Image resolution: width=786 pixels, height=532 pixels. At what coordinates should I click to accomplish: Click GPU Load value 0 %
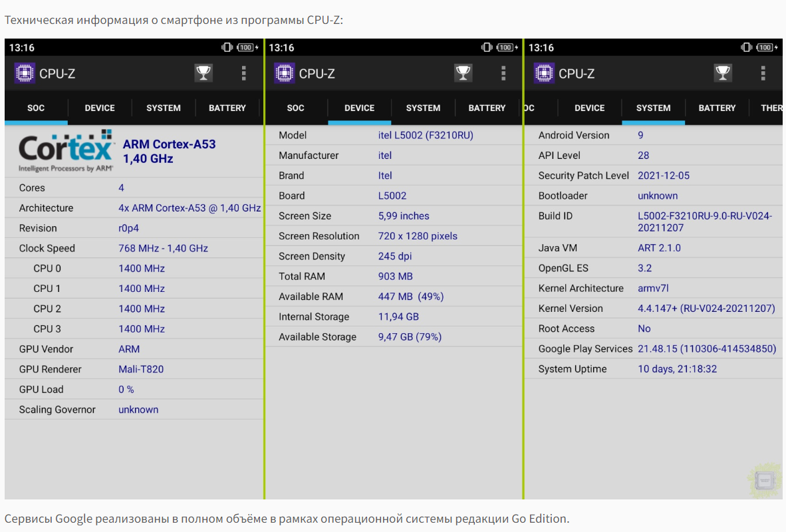pos(126,389)
